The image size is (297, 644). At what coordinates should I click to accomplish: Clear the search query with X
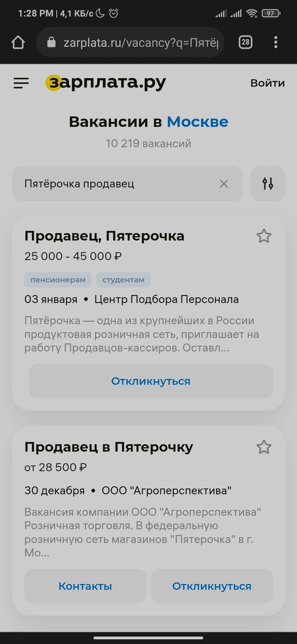click(x=224, y=184)
